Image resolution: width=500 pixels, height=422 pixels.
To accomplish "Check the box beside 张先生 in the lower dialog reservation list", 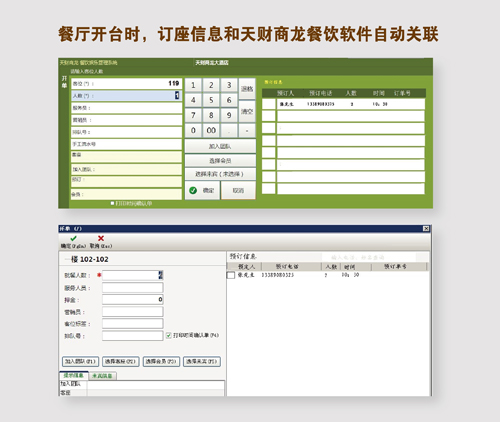I will coord(231,275).
